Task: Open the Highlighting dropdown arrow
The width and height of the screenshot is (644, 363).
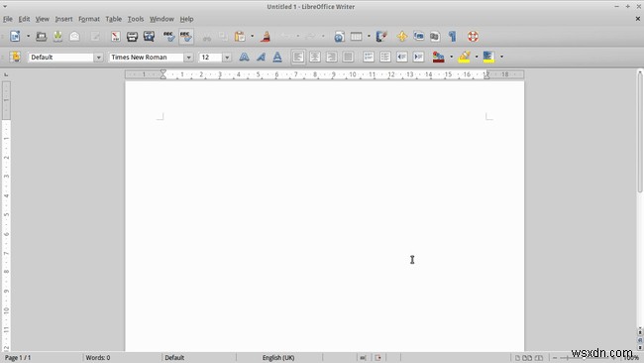Action: [x=477, y=57]
